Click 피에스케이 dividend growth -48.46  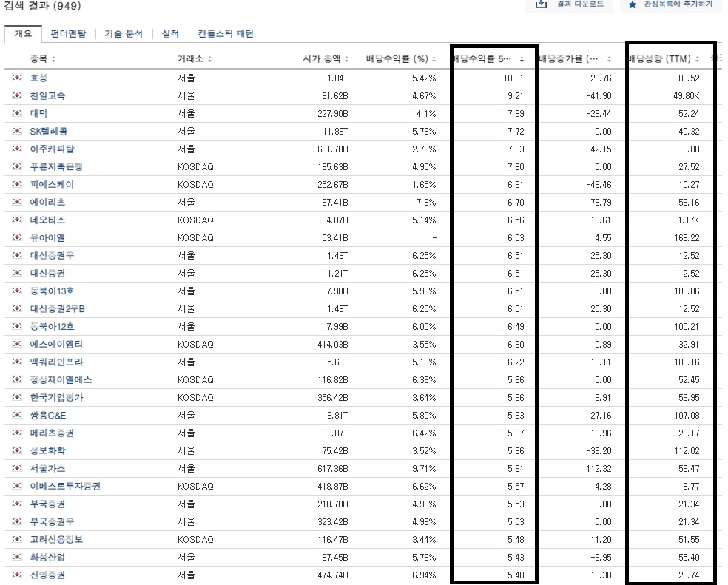pyautogui.click(x=599, y=184)
